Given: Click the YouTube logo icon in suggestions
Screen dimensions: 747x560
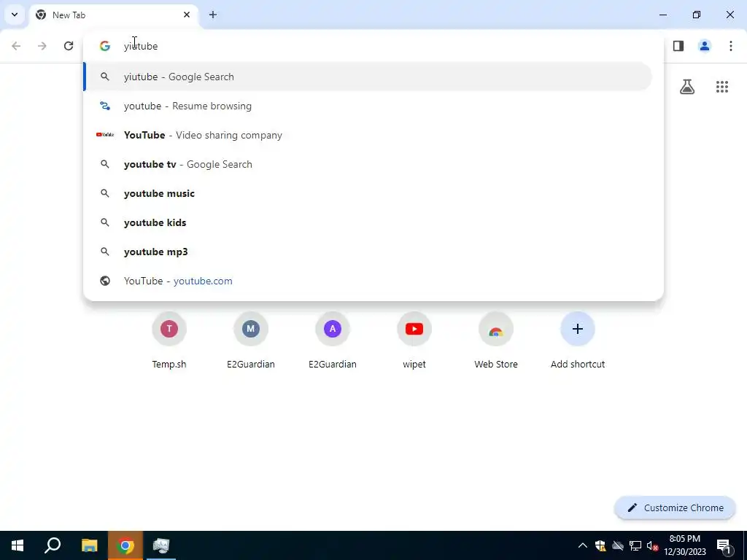Looking at the screenshot, I should 105,135.
